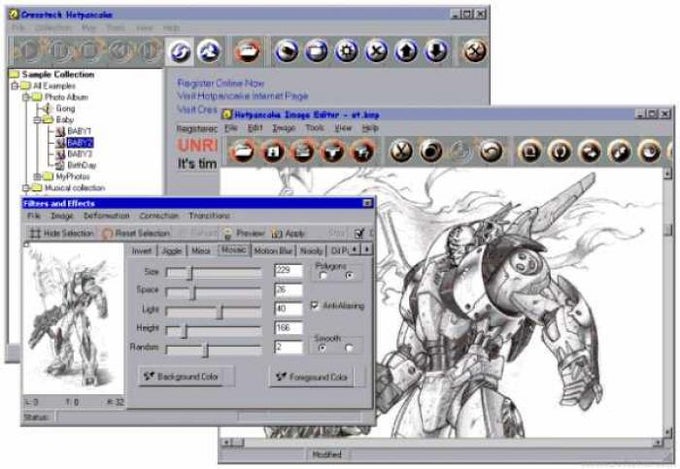Switch to the Invert filter tab
The image size is (680, 469).
click(142, 251)
